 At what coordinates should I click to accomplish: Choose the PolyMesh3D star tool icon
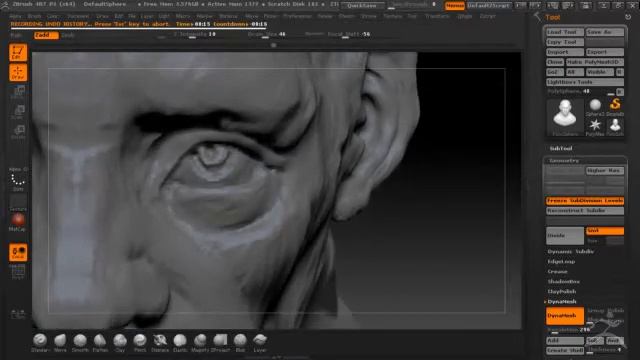[595, 127]
